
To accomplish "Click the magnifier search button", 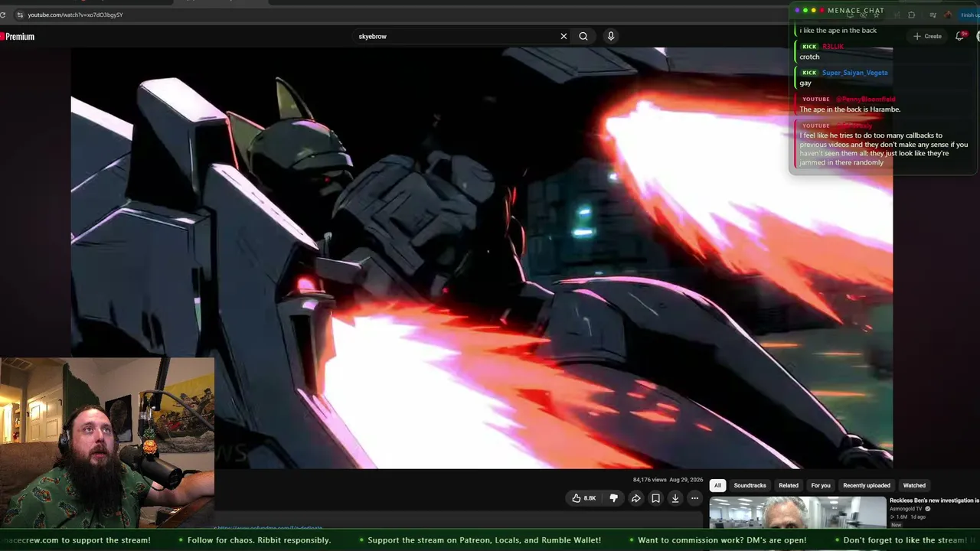I will click(583, 36).
